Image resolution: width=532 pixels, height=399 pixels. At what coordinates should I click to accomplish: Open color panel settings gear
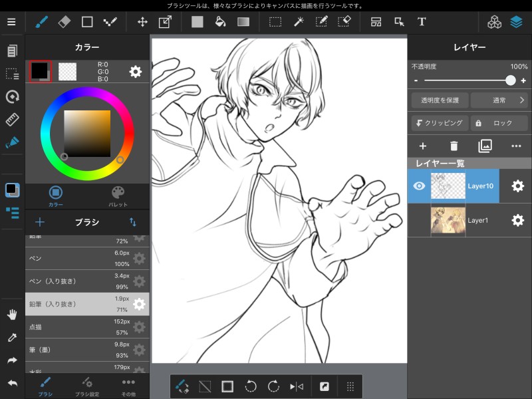click(x=136, y=72)
